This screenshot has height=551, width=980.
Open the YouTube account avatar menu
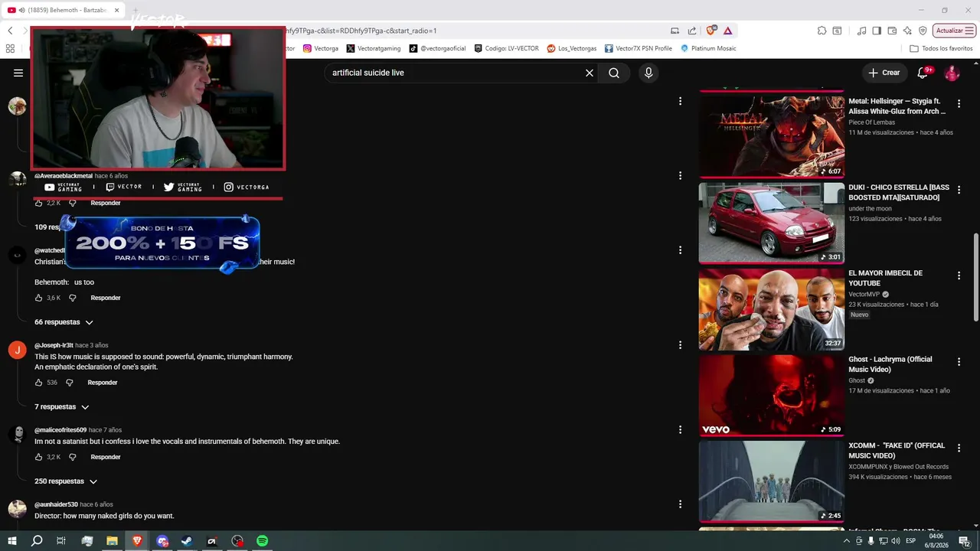pyautogui.click(x=952, y=73)
